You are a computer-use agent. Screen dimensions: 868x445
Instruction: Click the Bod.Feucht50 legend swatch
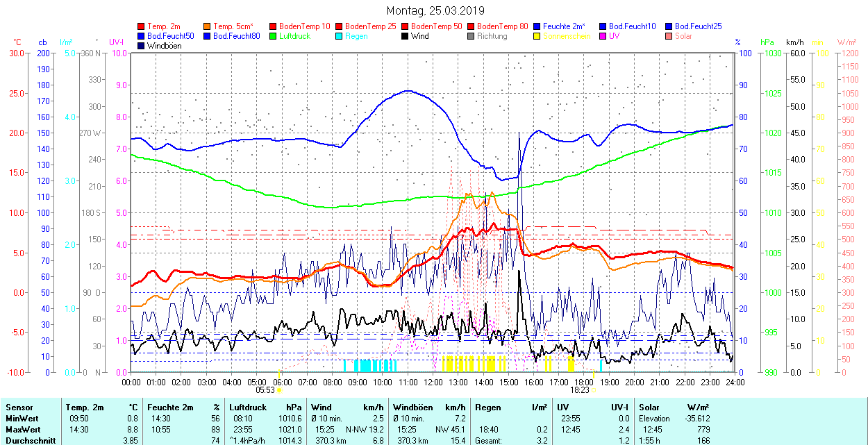point(141,36)
